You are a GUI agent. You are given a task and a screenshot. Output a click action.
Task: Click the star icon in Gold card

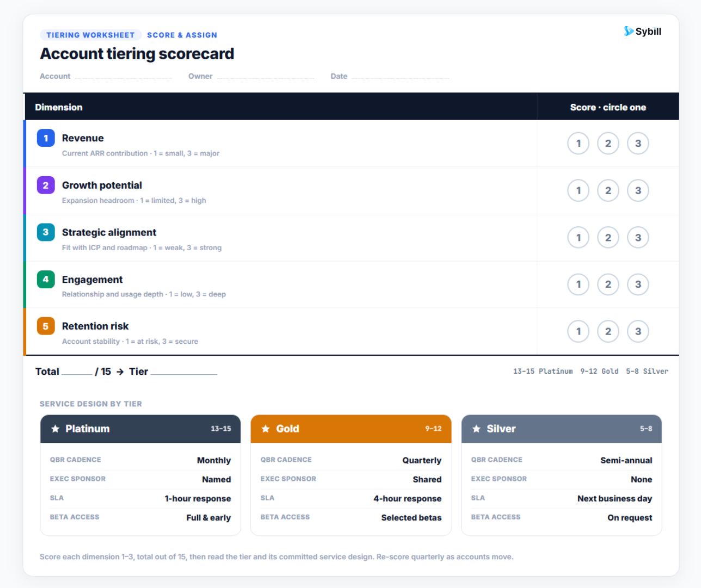[x=266, y=429]
